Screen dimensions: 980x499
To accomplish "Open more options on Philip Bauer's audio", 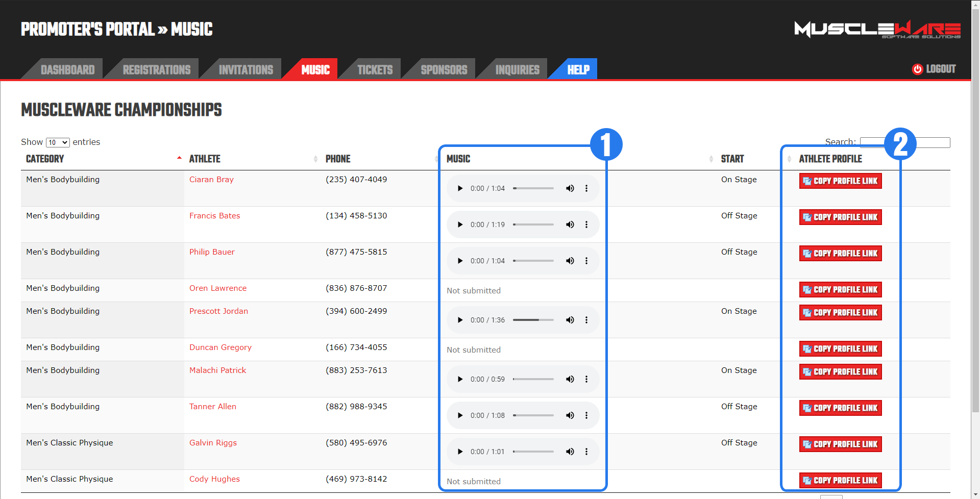I will point(586,261).
